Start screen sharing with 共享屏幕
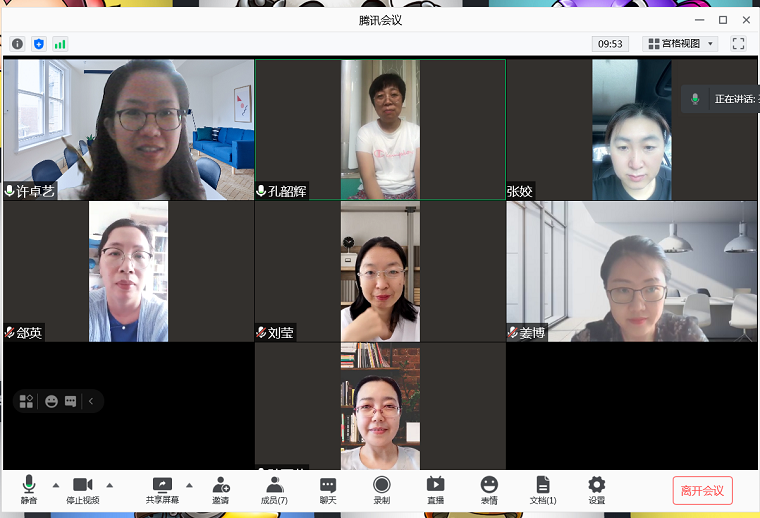The width and height of the screenshot is (760, 518). click(162, 489)
